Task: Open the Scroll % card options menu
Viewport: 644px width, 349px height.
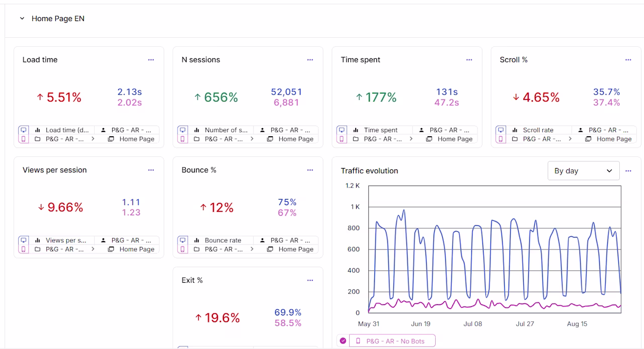Action: click(x=628, y=60)
